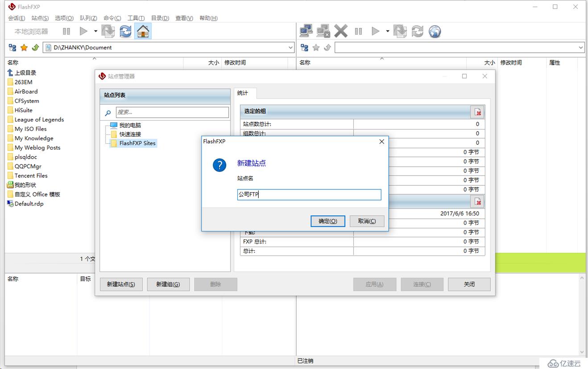The width and height of the screenshot is (588, 369).
Task: Expand the local path D:\ZHANKY\Document dropdown
Action: click(290, 47)
